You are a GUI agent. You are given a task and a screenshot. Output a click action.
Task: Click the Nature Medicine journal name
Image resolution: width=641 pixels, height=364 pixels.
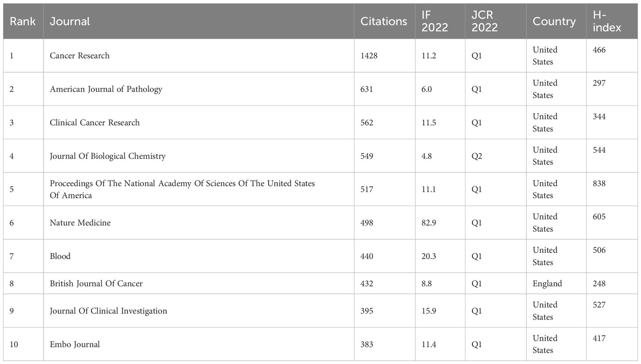[80, 223]
